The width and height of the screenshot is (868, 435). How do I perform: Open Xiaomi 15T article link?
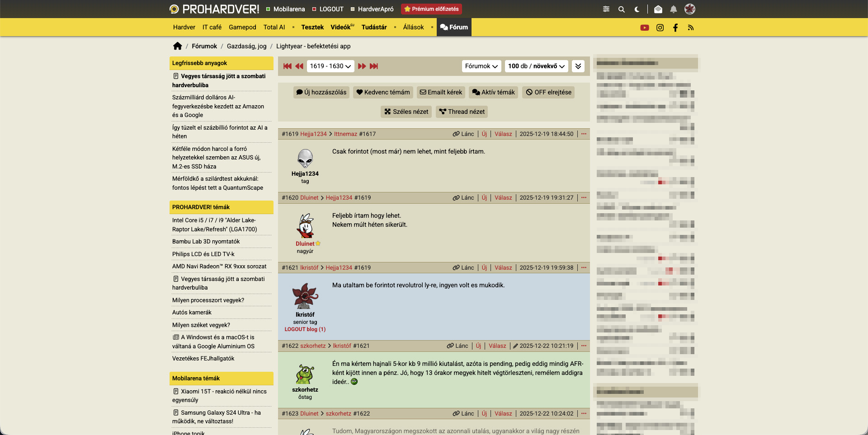tap(220, 396)
